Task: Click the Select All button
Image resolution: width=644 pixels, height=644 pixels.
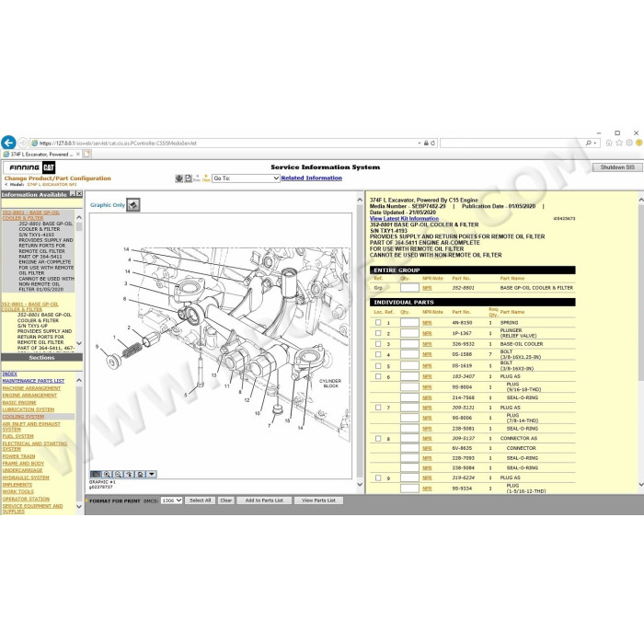Action: click(200, 500)
